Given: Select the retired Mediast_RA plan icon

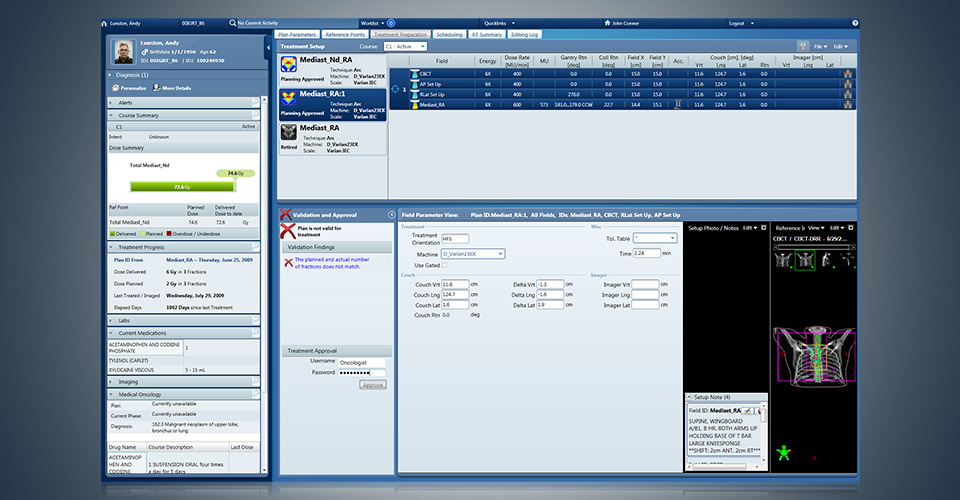Looking at the screenshot, I should [289, 132].
